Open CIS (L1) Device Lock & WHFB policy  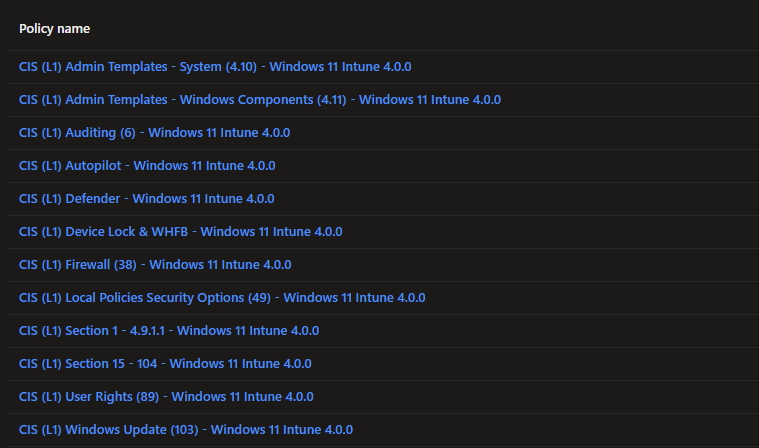coord(181,231)
